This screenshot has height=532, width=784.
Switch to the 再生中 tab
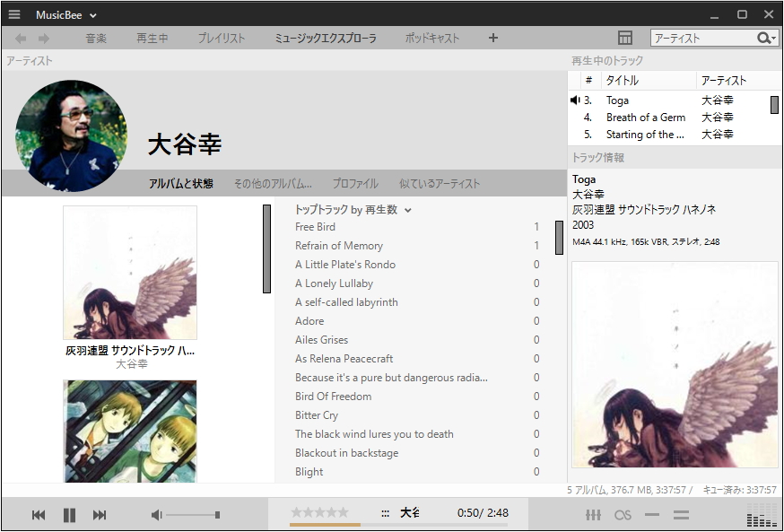point(152,38)
